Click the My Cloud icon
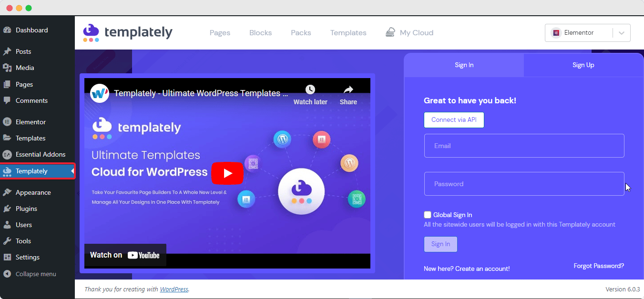This screenshot has width=644, height=299. [x=390, y=32]
